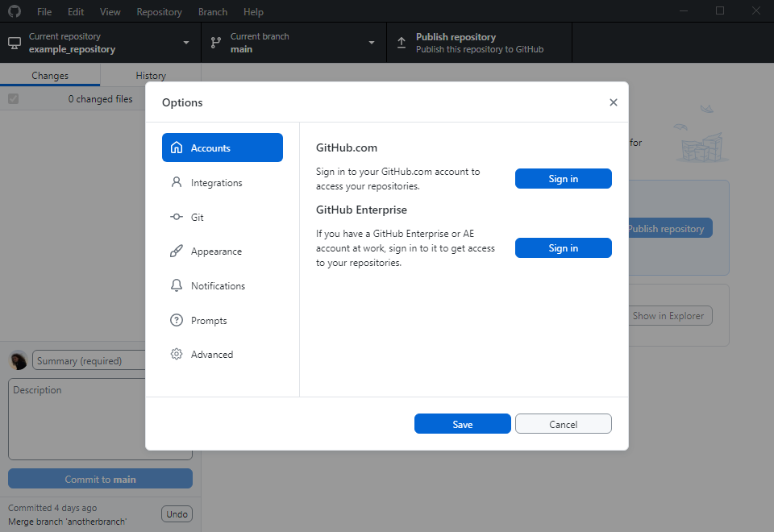774x532 pixels.
Task: Open the Advanced settings section
Action: (223, 354)
